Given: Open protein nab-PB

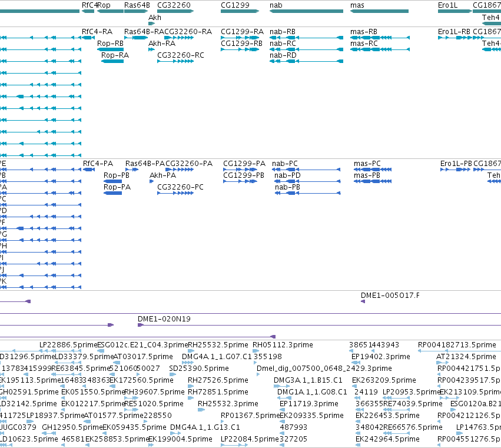Looking at the screenshot, I should (x=287, y=187).
